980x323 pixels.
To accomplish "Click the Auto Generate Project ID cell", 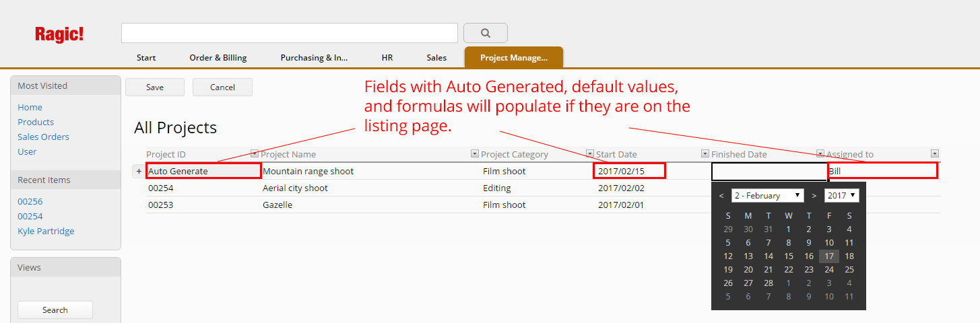I will pos(203,171).
